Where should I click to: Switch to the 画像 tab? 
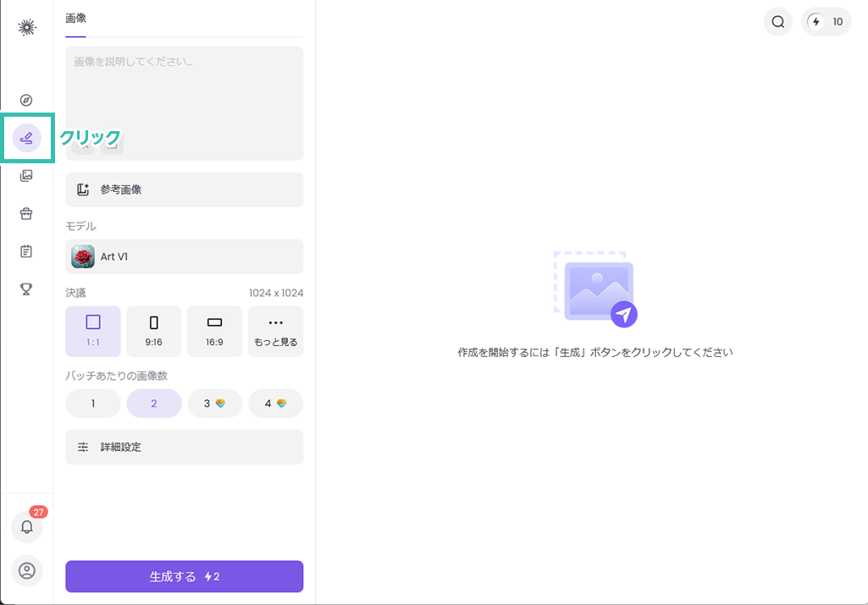coord(76,19)
